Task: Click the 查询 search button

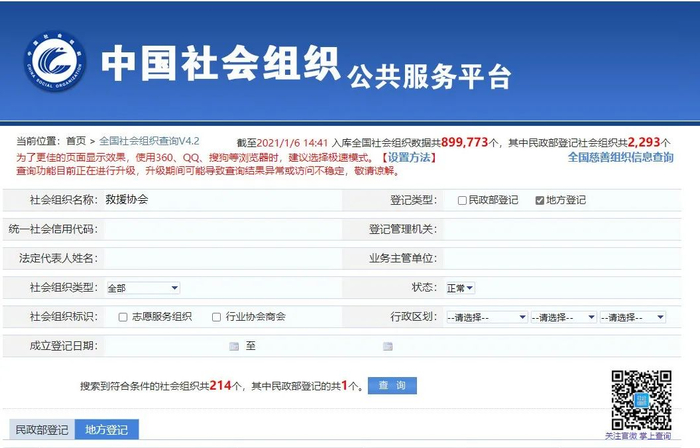Action: (392, 386)
